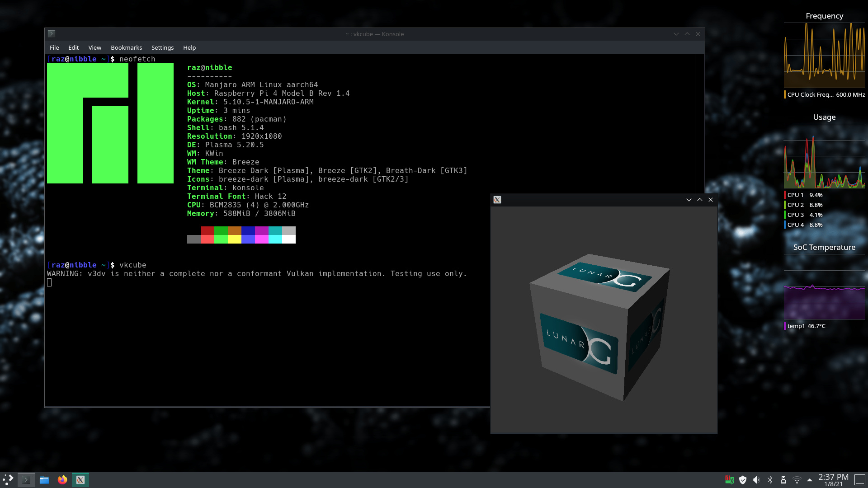Open the Bookmarks menu in Konsole
The width and height of the screenshot is (868, 488).
tap(126, 47)
